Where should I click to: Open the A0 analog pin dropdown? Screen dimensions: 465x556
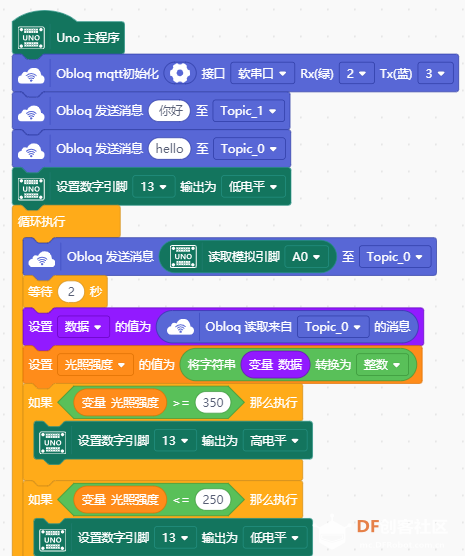306,256
